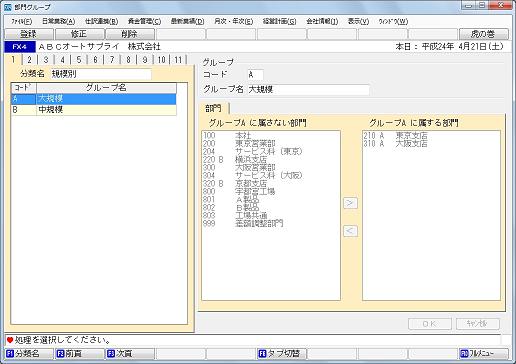The width and height of the screenshot is (516, 364).
Task: Click the > add-to-group arrow button
Action: click(350, 203)
